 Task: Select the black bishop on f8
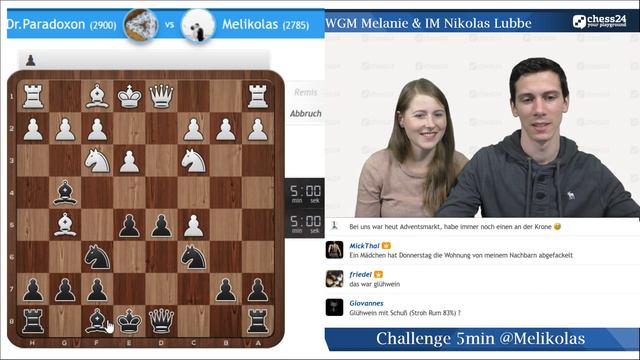tap(97, 322)
